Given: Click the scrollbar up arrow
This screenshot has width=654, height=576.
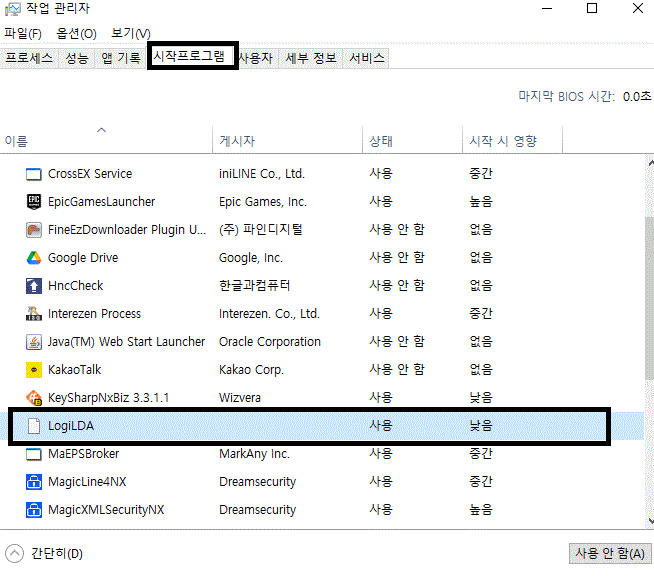Looking at the screenshot, I should 650,163.
